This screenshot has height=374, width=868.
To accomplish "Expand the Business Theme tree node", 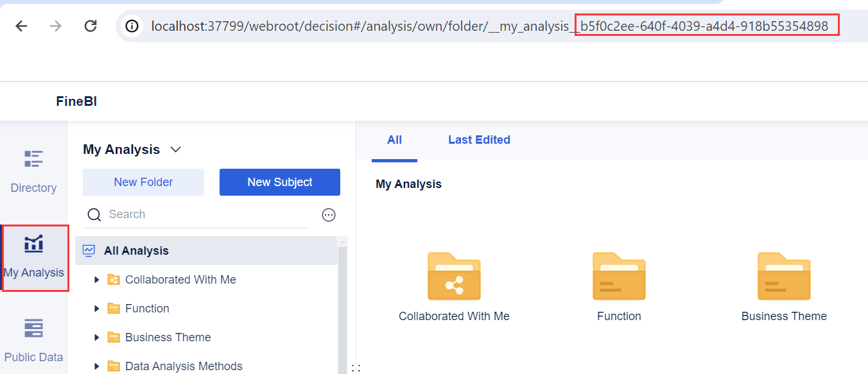I will (x=97, y=337).
